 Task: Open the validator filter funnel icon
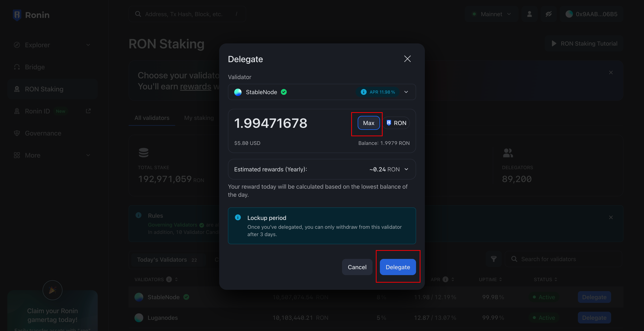click(x=494, y=259)
